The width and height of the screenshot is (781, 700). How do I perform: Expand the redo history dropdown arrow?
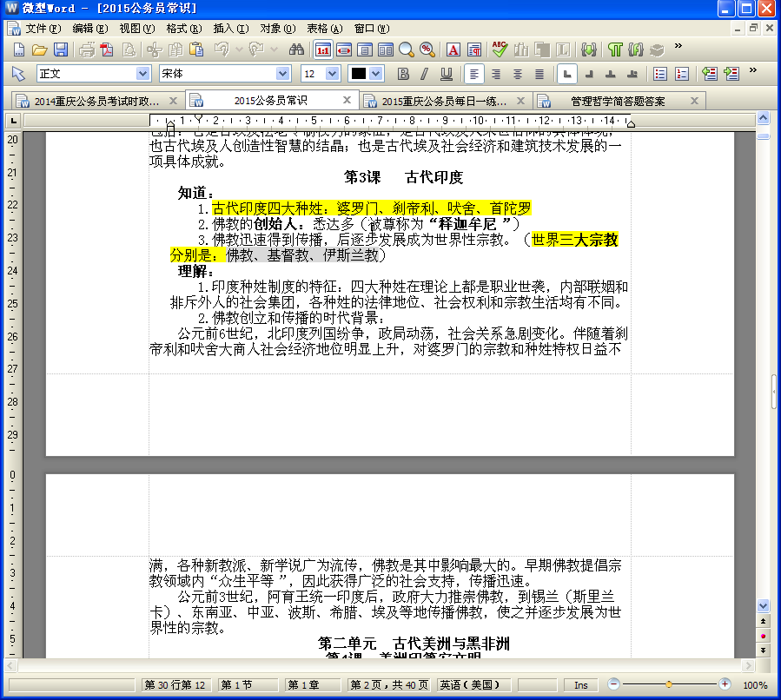(274, 50)
